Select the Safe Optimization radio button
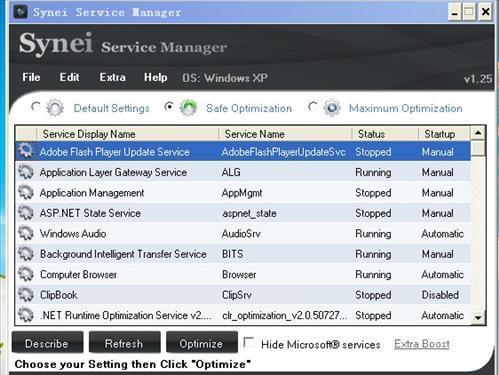The image size is (499, 375). (x=169, y=106)
